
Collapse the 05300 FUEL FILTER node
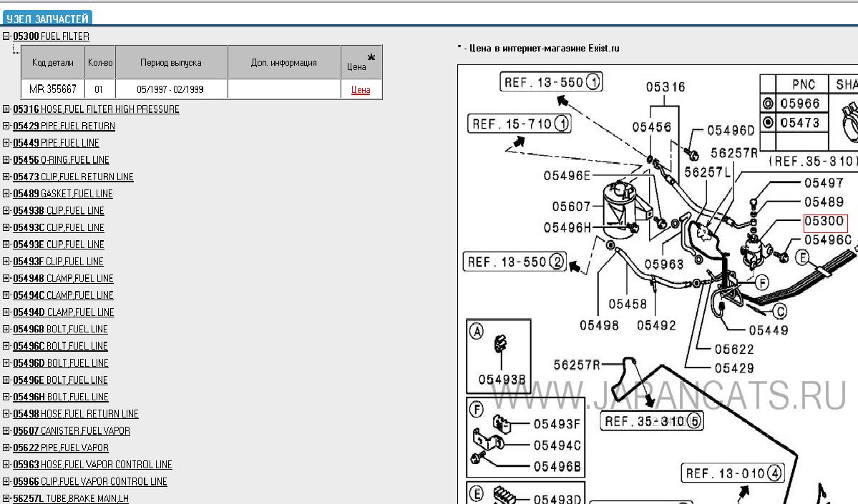click(6, 36)
